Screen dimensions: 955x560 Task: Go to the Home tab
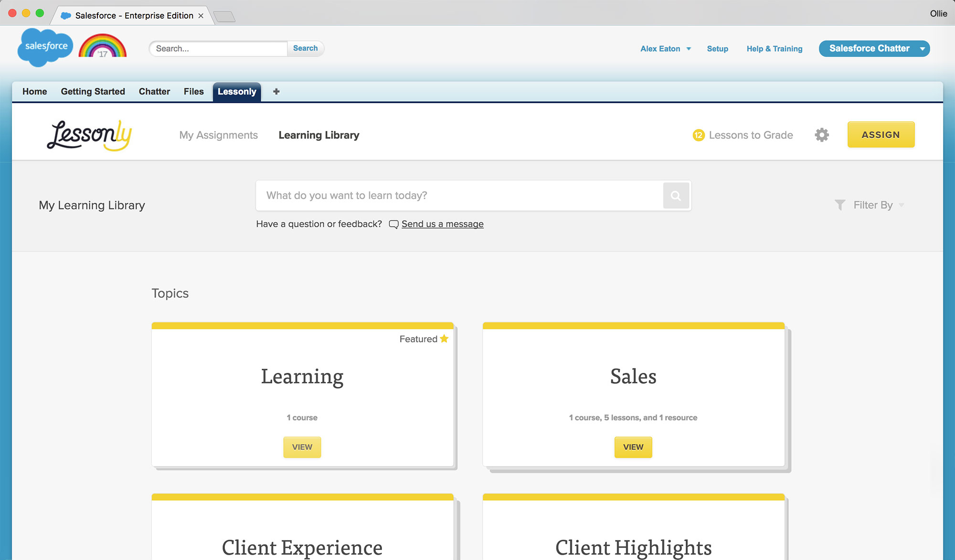[35, 92]
